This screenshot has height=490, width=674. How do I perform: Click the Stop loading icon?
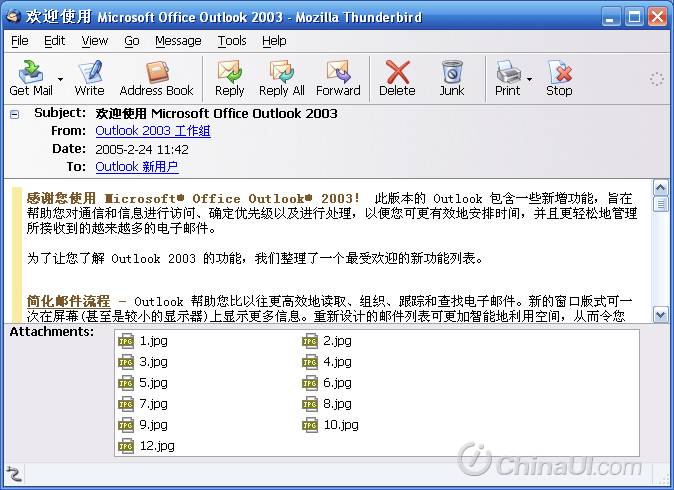pyautogui.click(x=559, y=73)
